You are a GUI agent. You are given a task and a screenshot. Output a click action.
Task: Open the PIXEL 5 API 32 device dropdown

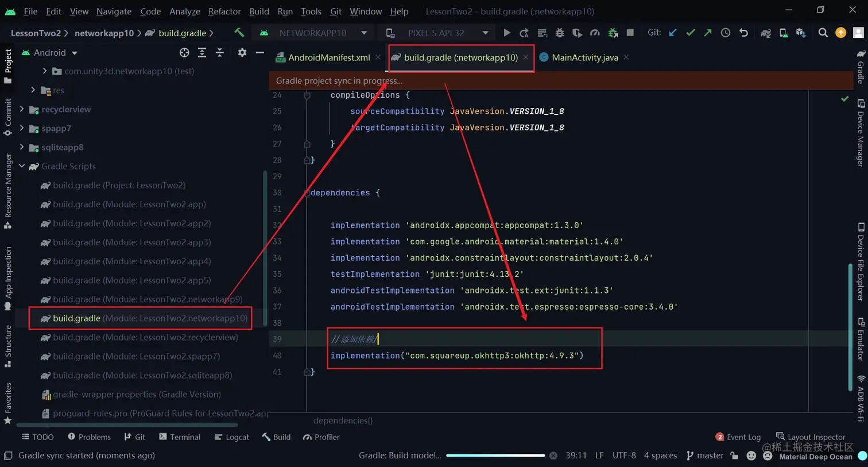coord(437,33)
